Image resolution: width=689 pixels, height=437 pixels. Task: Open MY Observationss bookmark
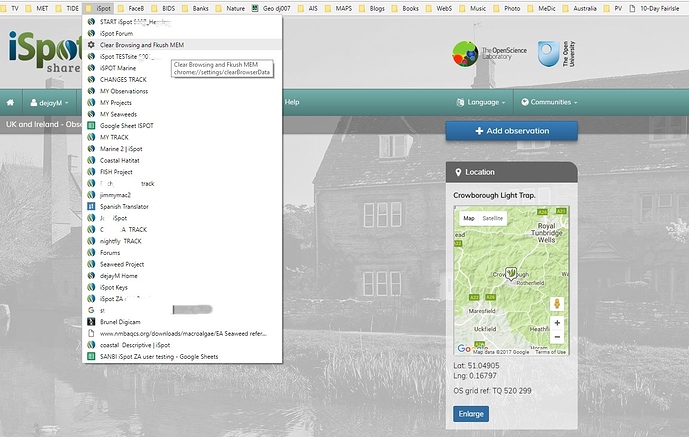pyautogui.click(x=182, y=91)
